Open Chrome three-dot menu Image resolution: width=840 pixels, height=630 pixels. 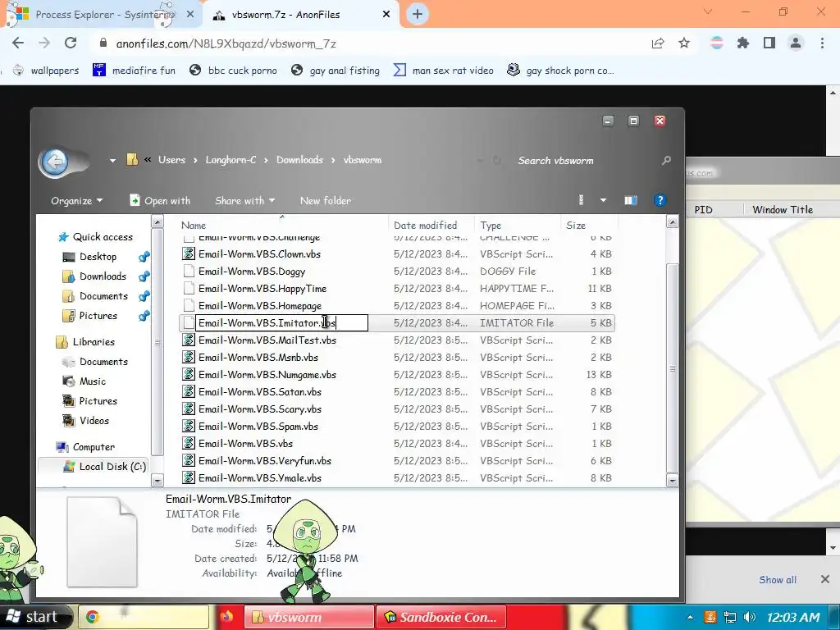822,43
